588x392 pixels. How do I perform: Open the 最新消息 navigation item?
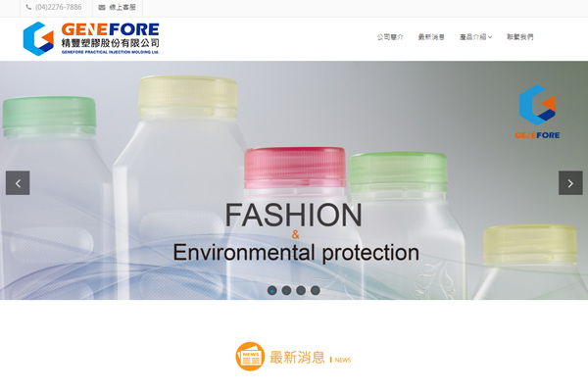(431, 37)
